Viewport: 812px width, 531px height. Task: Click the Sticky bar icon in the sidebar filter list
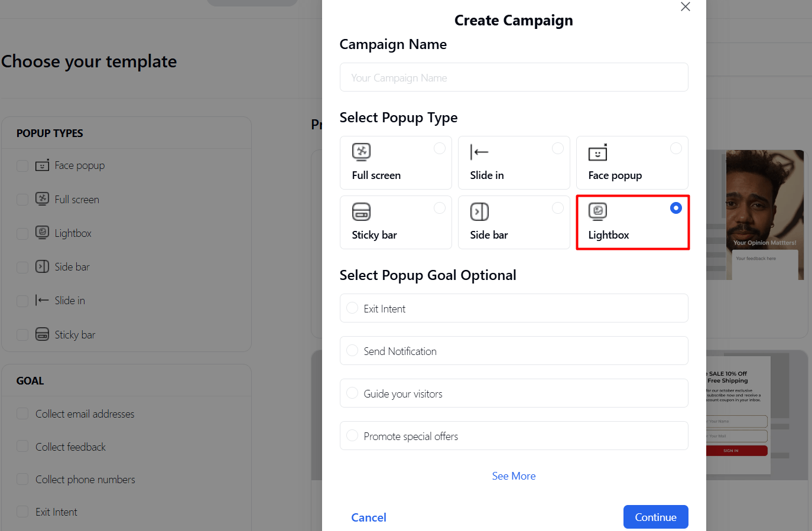[x=42, y=334]
